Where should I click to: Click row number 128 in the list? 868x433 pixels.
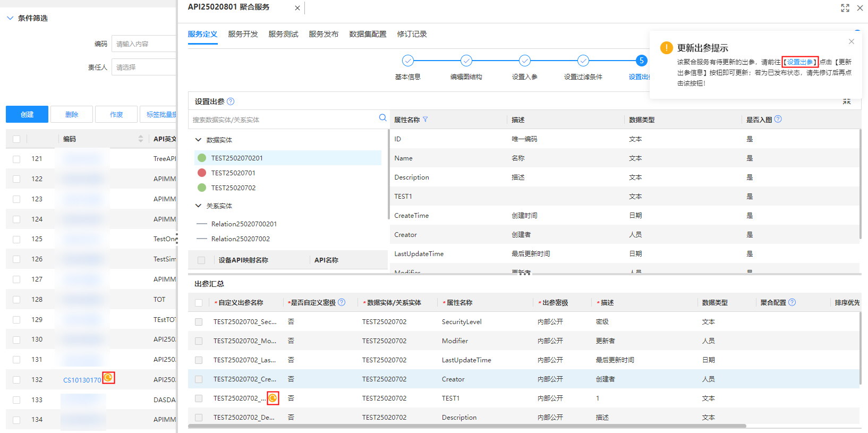pyautogui.click(x=37, y=299)
